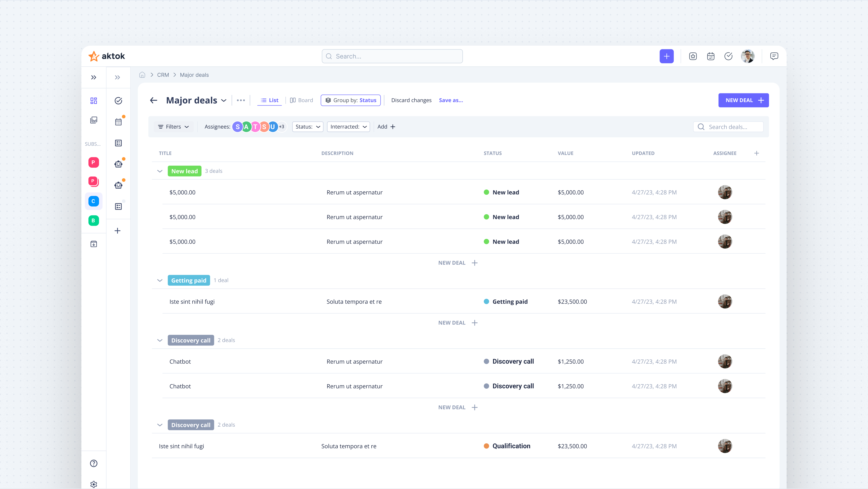Collapse the Getting paid group
The height and width of the screenshot is (489, 868).
click(160, 280)
